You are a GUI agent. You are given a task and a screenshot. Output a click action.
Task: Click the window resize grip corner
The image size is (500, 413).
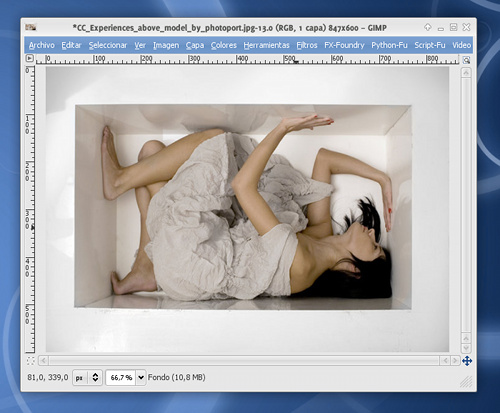pyautogui.click(x=466, y=382)
